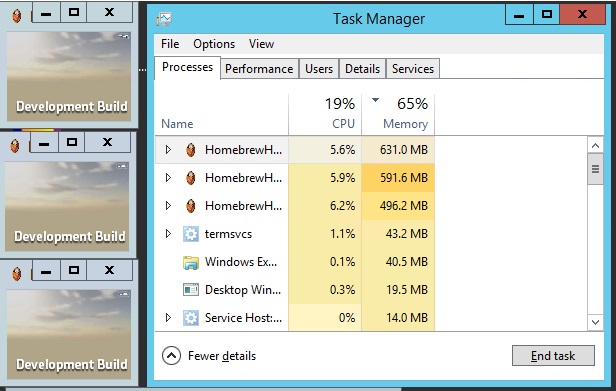Open the Options menu
Image resolution: width=616 pixels, height=391 pixels.
pyautogui.click(x=214, y=44)
